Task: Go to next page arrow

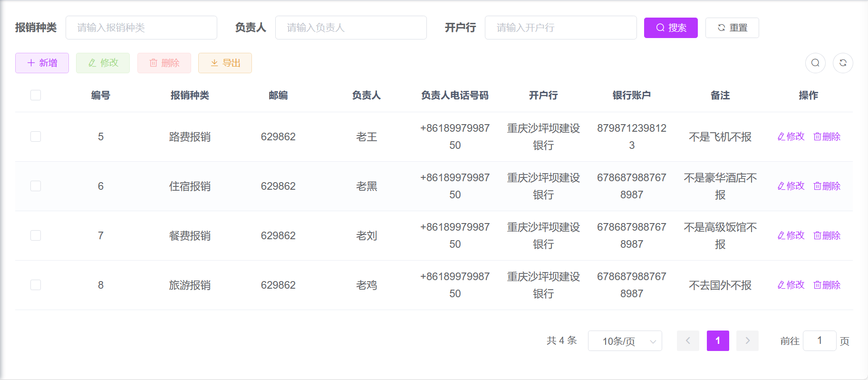Action: (x=747, y=341)
